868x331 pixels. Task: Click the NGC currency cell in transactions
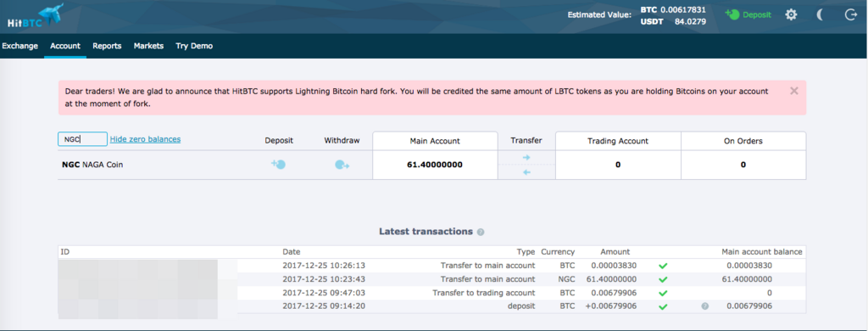point(567,279)
